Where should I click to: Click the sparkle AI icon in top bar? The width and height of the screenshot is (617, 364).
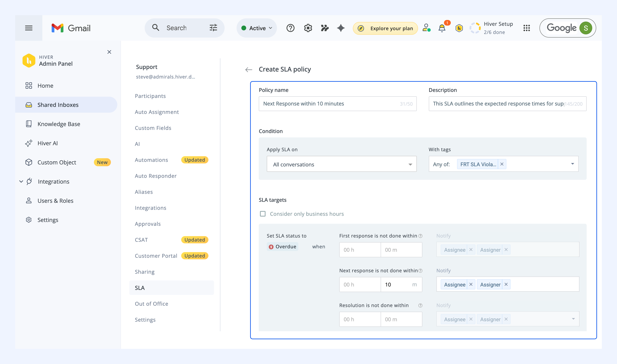point(341,28)
